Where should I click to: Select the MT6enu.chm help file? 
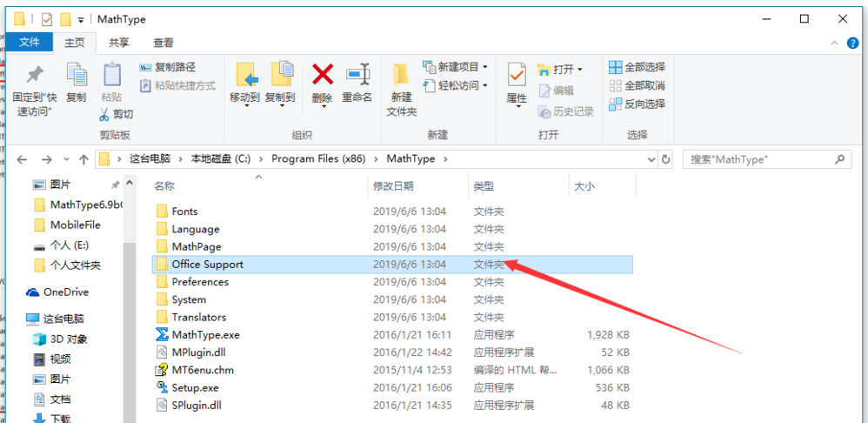tap(392, 370)
